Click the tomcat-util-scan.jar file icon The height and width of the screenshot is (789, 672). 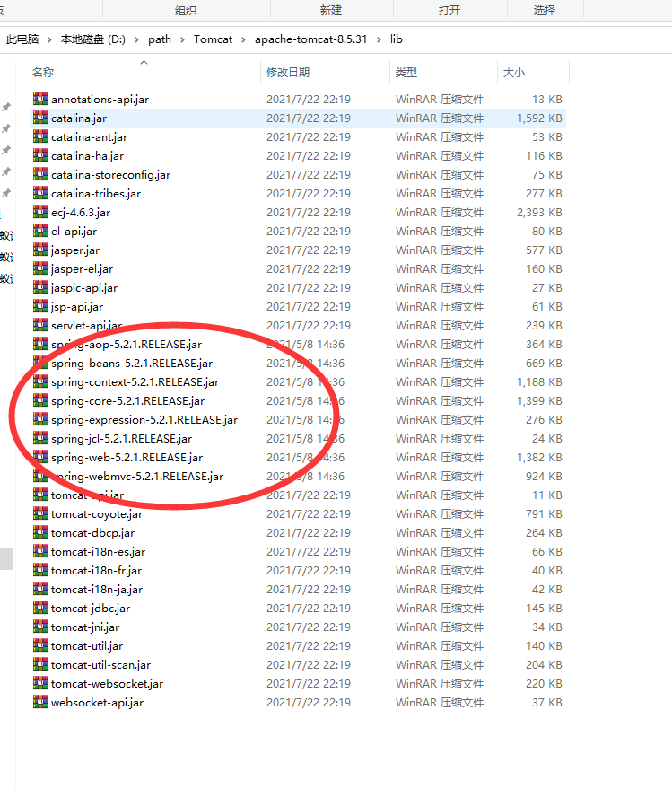pos(40,664)
